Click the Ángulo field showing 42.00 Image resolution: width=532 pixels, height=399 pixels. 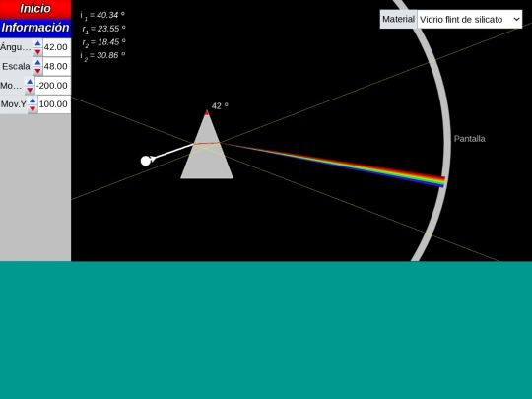click(56, 47)
